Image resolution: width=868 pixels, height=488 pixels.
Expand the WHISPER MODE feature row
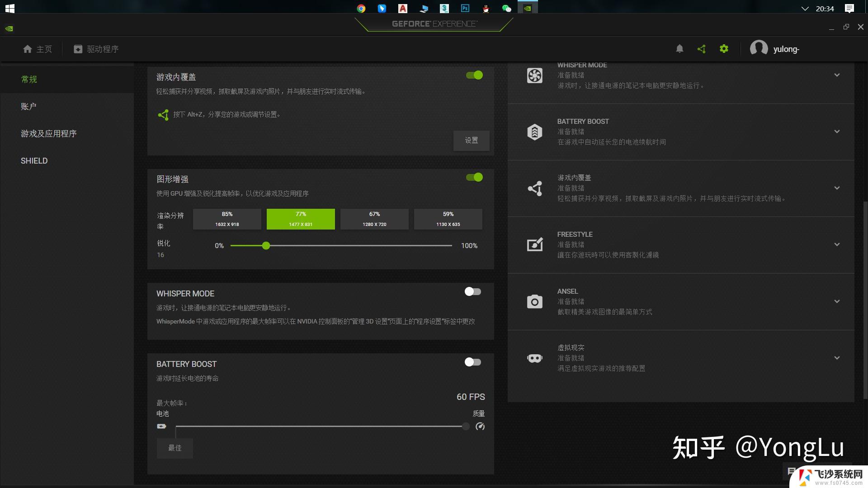tap(837, 75)
